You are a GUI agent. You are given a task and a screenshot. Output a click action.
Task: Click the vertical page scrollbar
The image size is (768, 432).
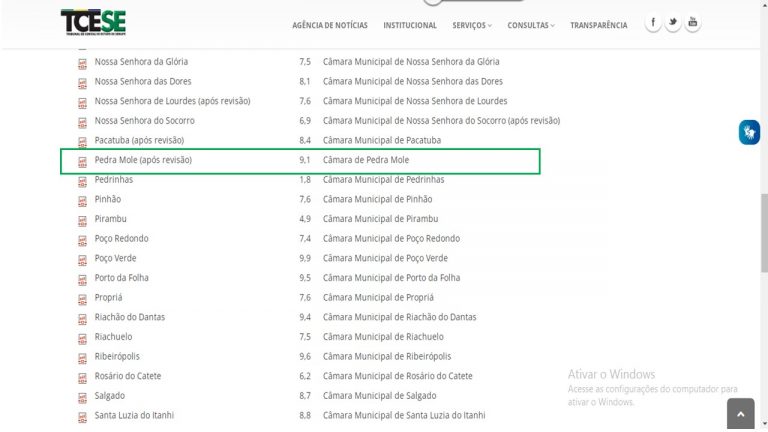point(762,220)
